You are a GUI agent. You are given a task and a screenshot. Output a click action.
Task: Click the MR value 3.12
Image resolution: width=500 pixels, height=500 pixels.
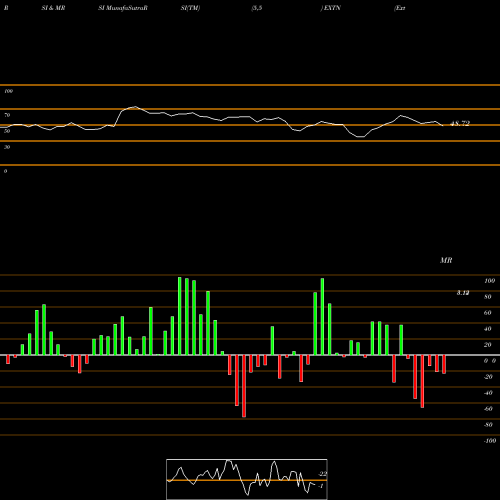[463, 293]
